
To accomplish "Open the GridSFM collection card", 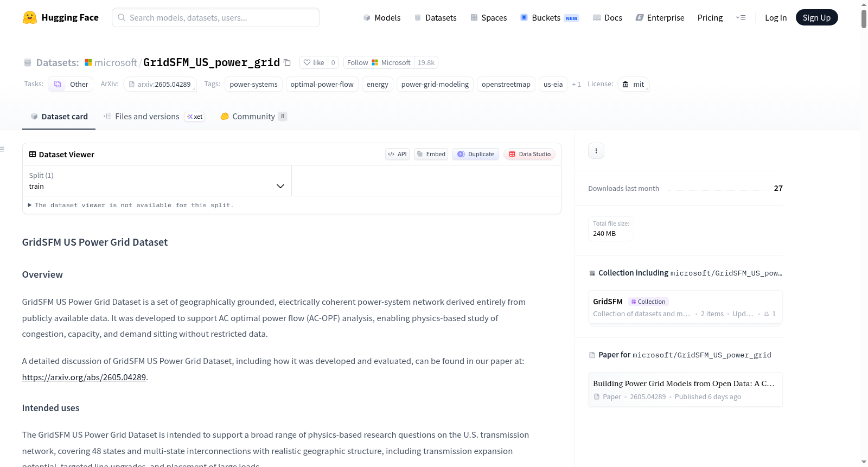I will 685,307.
